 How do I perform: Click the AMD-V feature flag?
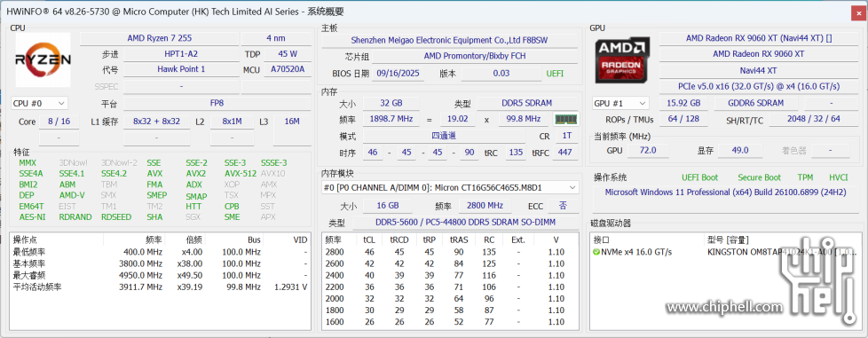point(72,195)
